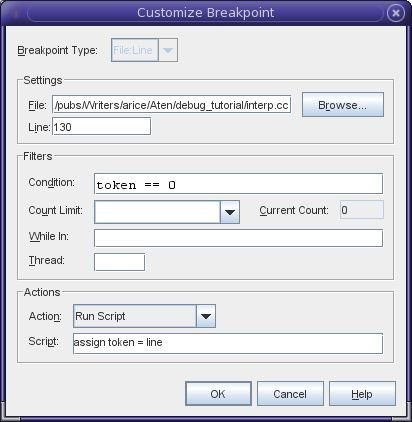The height and width of the screenshot is (422, 412).
Task: Click the Thread label
Action: (x=47, y=260)
